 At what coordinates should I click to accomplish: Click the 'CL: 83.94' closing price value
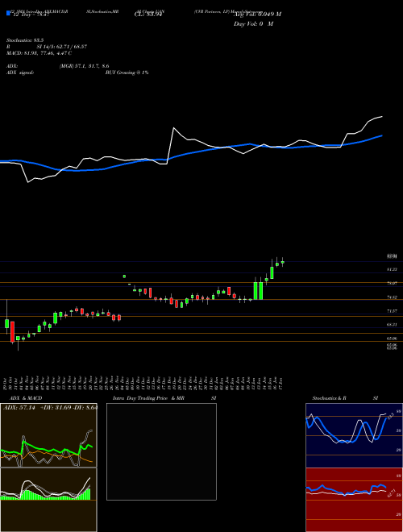click(147, 15)
